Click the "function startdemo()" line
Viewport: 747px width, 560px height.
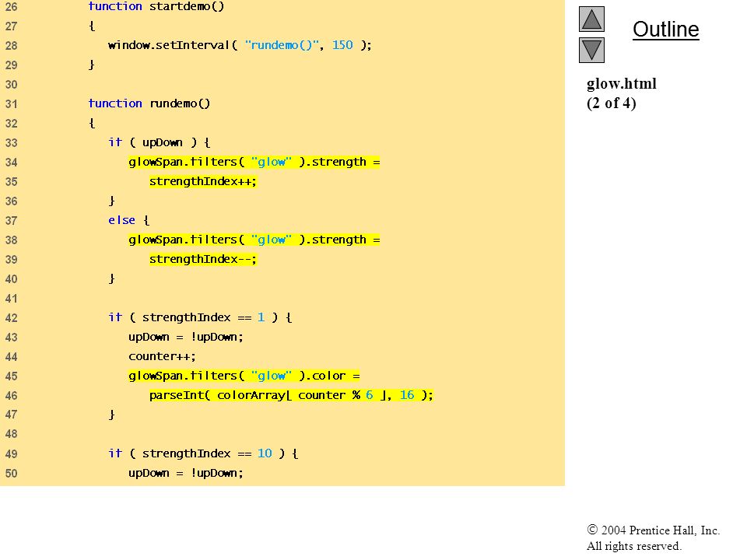(156, 7)
